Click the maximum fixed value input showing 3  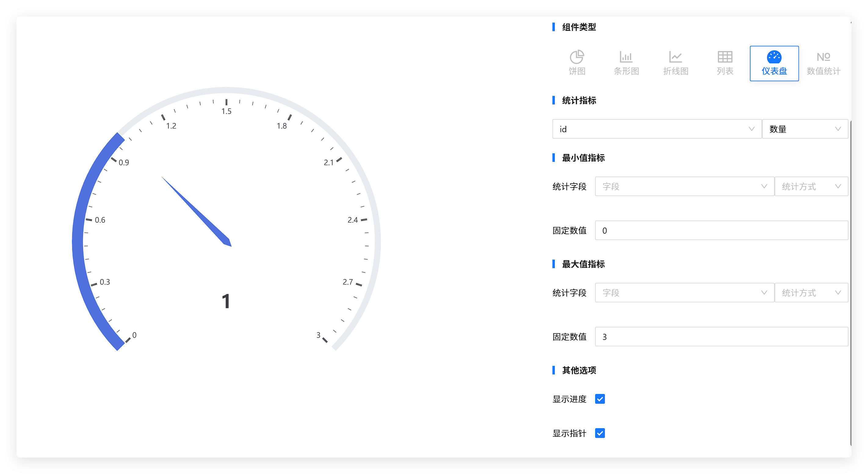pyautogui.click(x=721, y=337)
